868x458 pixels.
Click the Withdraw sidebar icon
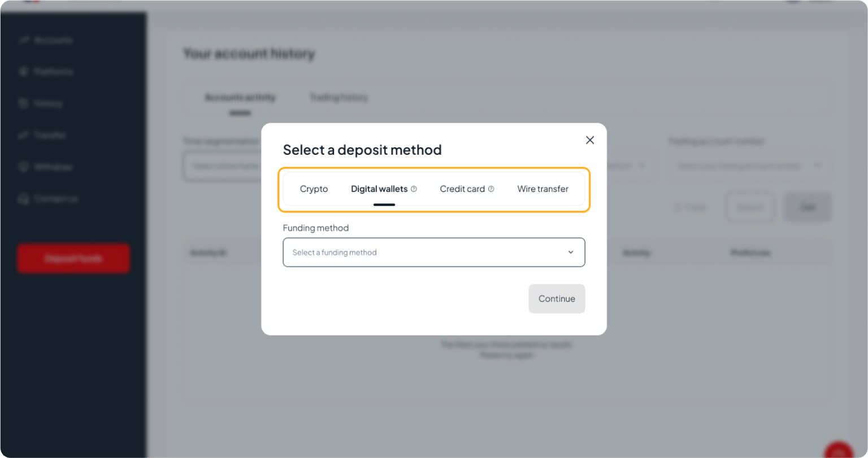coord(23,167)
